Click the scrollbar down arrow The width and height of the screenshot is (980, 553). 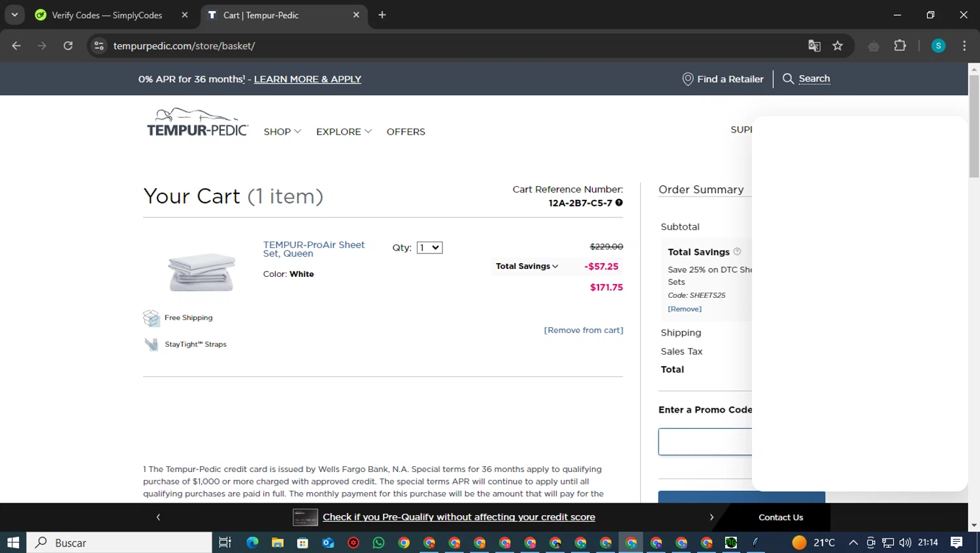tap(974, 525)
